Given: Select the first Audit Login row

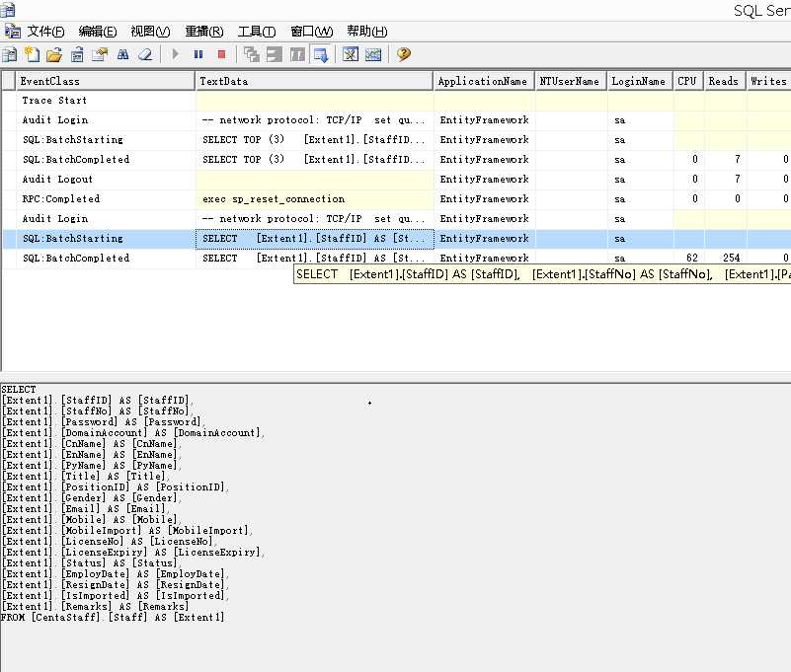Looking at the screenshot, I should [395, 120].
